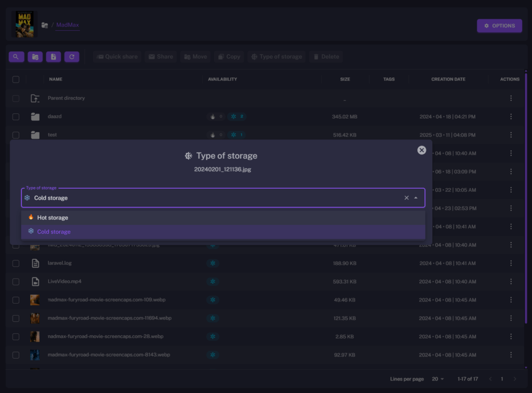Check the box for daazd folder

point(16,117)
